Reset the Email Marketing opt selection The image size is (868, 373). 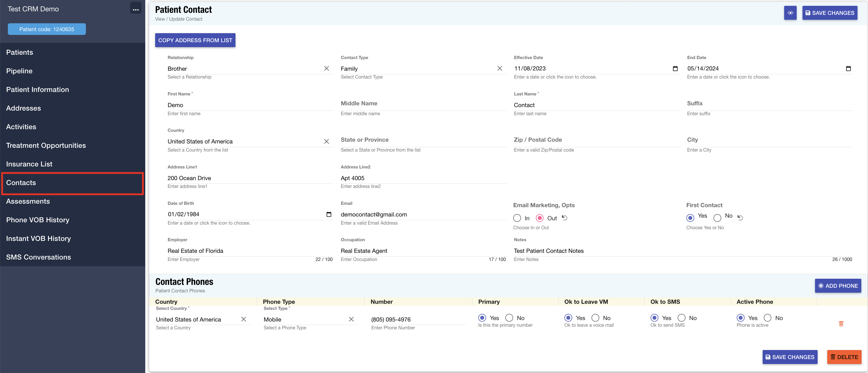(x=565, y=218)
